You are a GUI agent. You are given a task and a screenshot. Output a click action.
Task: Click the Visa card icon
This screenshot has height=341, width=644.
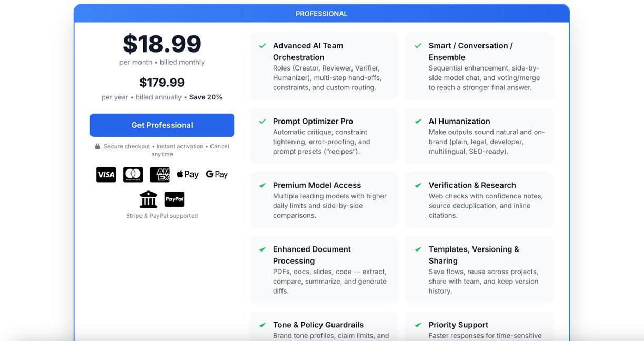(106, 175)
